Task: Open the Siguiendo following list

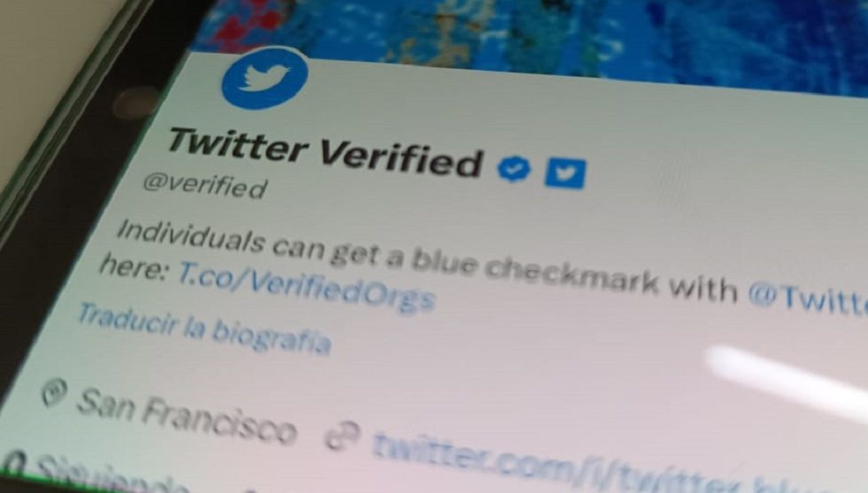Action: click(111, 474)
